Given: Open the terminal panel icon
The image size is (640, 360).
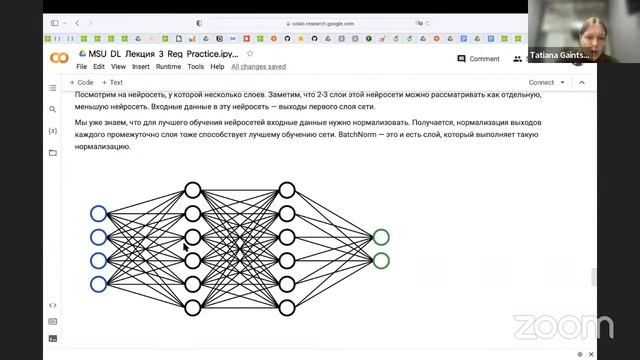Looking at the screenshot, I should tap(53, 338).
